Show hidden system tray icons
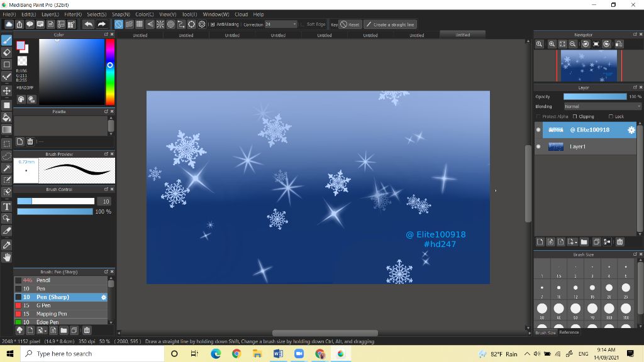 pos(527,354)
